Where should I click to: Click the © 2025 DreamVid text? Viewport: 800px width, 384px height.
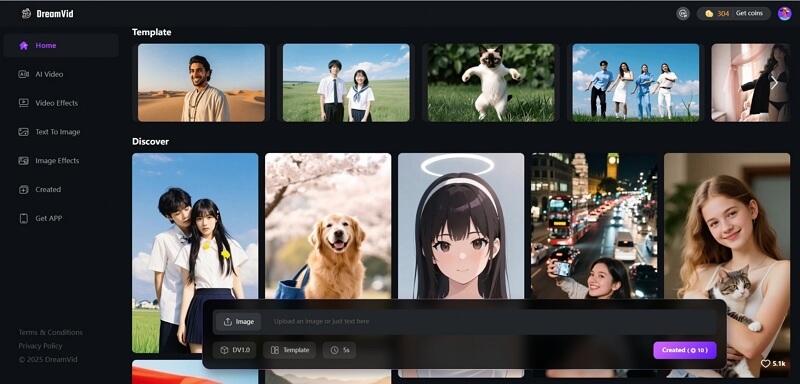pyautogui.click(x=48, y=360)
